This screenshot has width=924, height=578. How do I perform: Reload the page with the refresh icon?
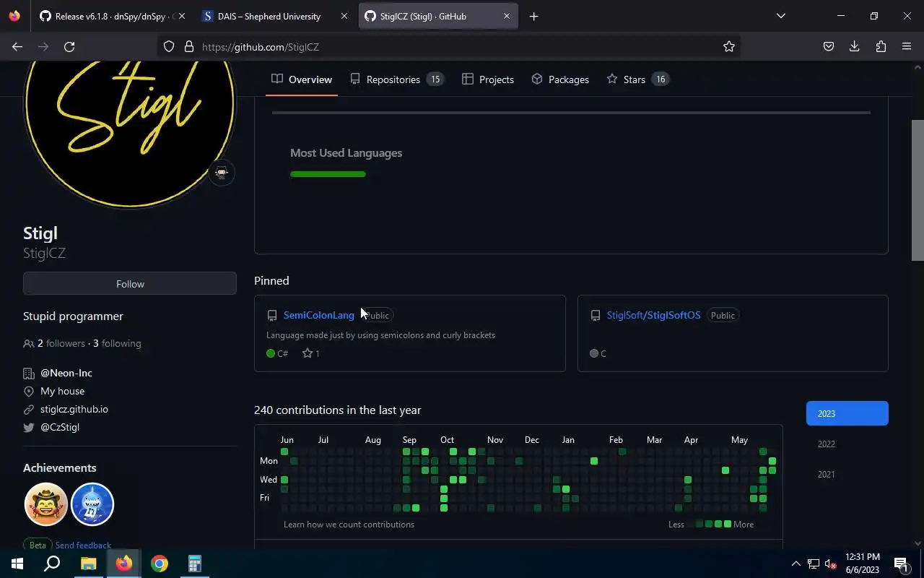click(69, 47)
